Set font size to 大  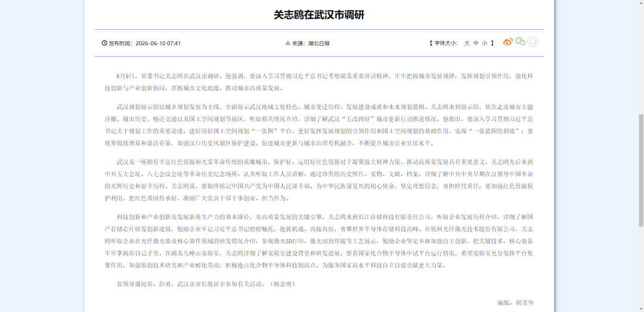(x=467, y=43)
